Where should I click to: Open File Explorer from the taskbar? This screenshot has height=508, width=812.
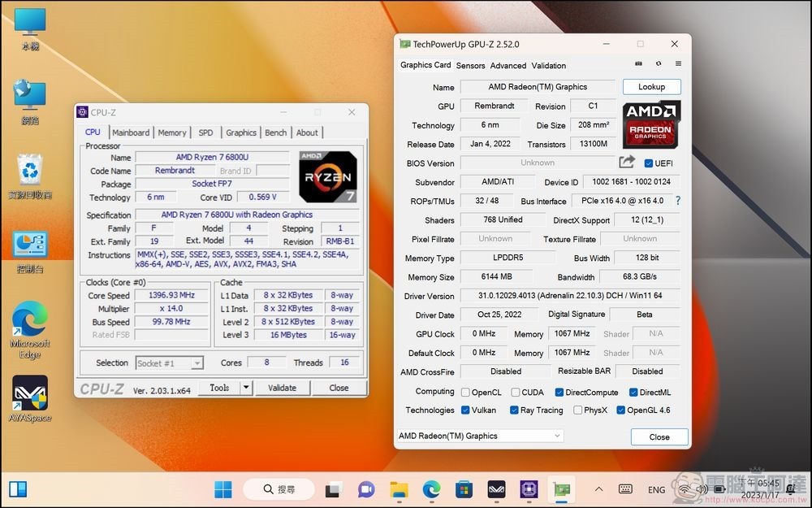[400, 488]
